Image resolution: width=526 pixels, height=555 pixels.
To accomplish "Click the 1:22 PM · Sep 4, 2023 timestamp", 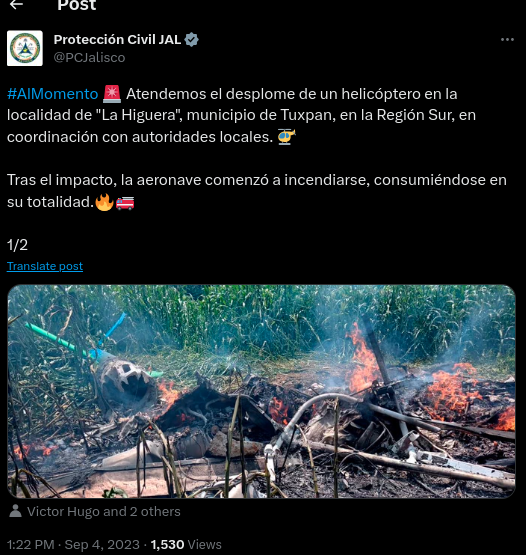I will [x=73, y=544].
